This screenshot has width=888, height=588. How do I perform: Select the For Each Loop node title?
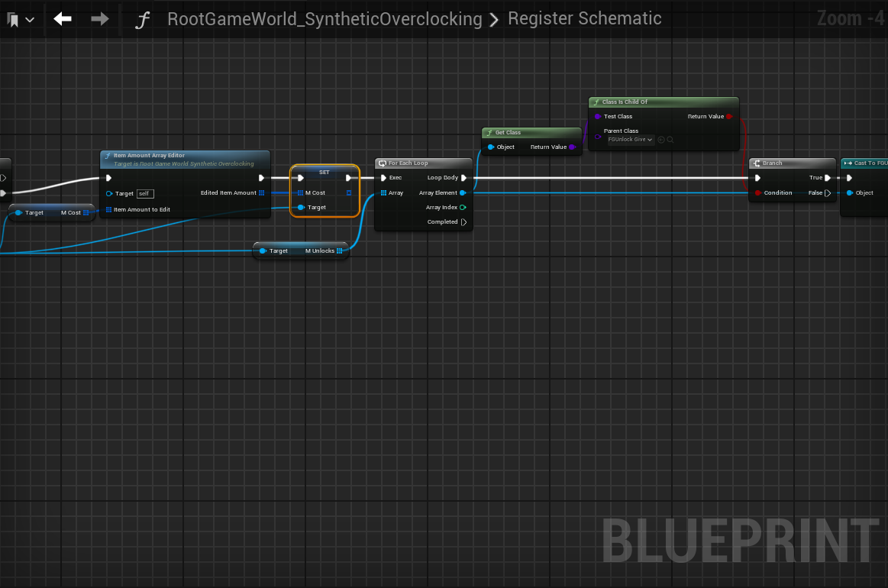coord(408,163)
